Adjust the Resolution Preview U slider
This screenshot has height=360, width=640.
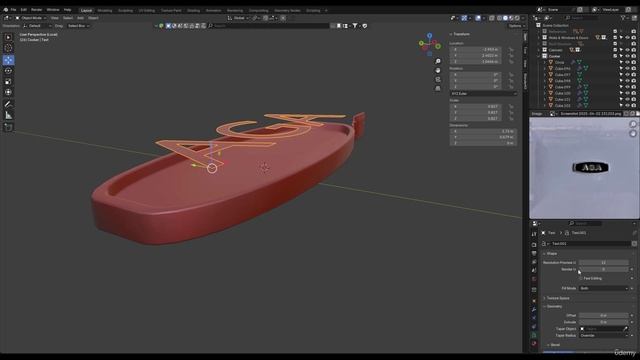pyautogui.click(x=604, y=262)
